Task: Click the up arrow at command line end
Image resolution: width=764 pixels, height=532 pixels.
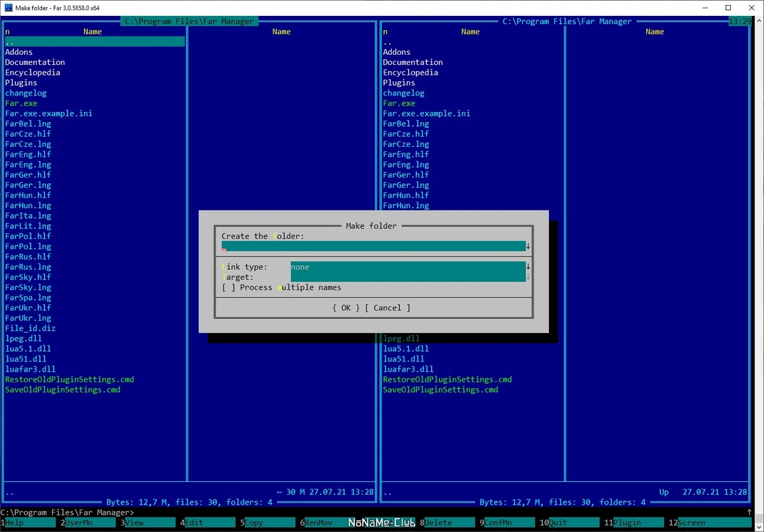Action: pos(749,512)
